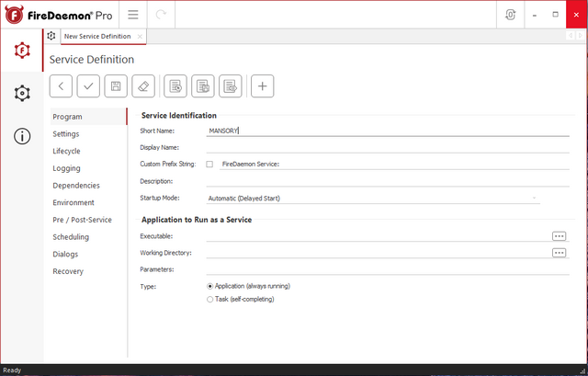588x376 pixels.
Task: Click the floppy disk save icon
Action: pyautogui.click(x=116, y=85)
